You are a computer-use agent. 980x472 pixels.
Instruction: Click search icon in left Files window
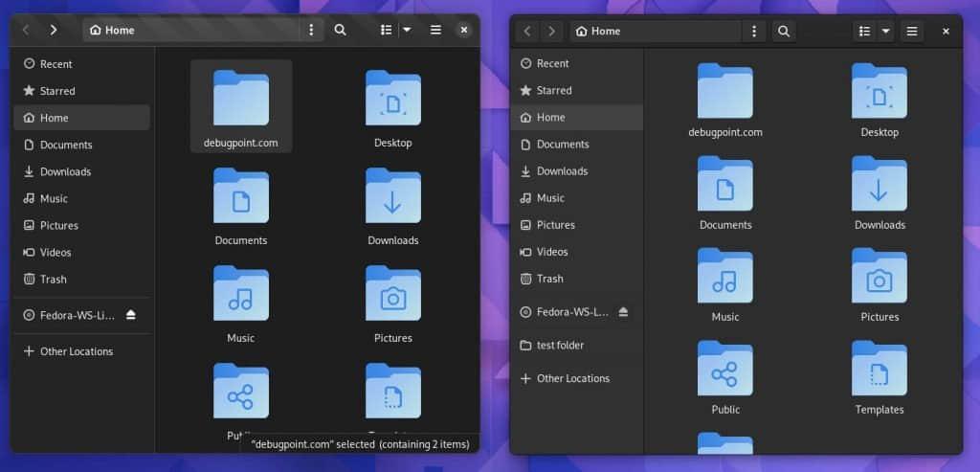[340, 30]
